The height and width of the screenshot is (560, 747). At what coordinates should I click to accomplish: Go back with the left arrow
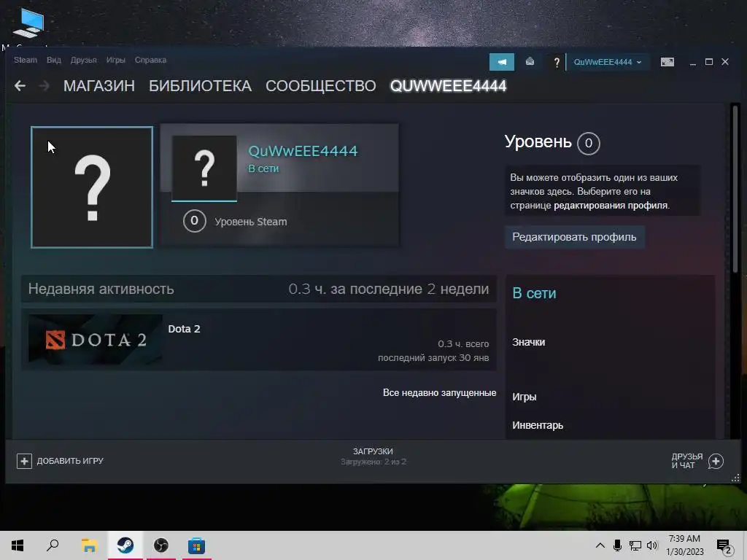click(20, 86)
